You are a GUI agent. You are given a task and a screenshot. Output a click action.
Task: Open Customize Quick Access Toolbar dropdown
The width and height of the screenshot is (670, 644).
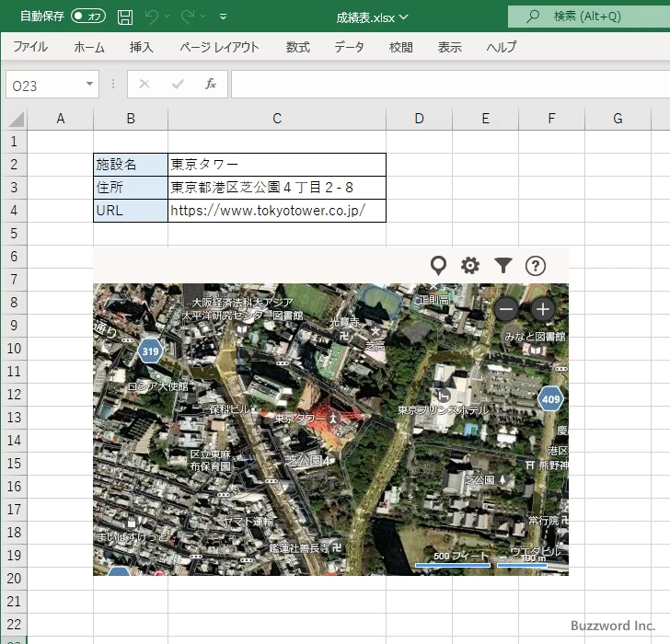(x=223, y=17)
